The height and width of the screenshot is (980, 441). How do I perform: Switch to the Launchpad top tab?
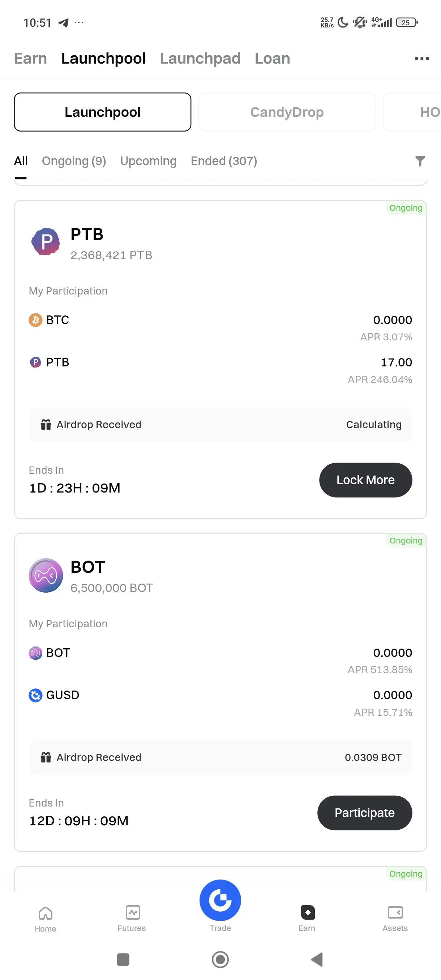(x=200, y=59)
